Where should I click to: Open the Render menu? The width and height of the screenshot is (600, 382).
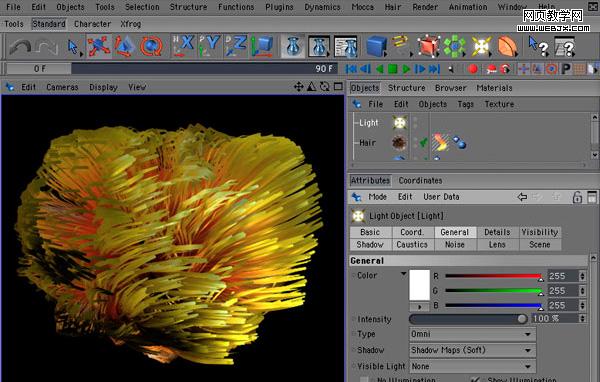pyautogui.click(x=425, y=7)
